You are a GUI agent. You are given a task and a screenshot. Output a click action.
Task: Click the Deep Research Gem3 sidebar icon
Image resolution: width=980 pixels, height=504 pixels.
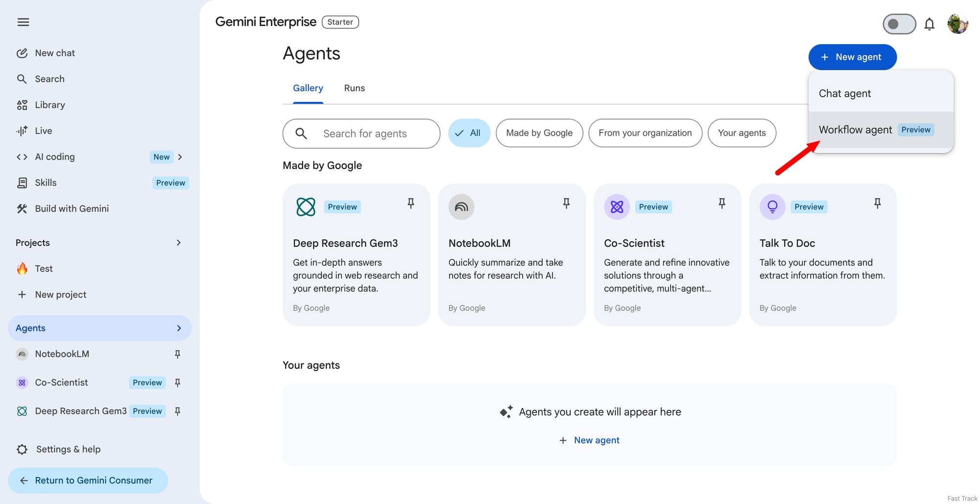pos(22,411)
